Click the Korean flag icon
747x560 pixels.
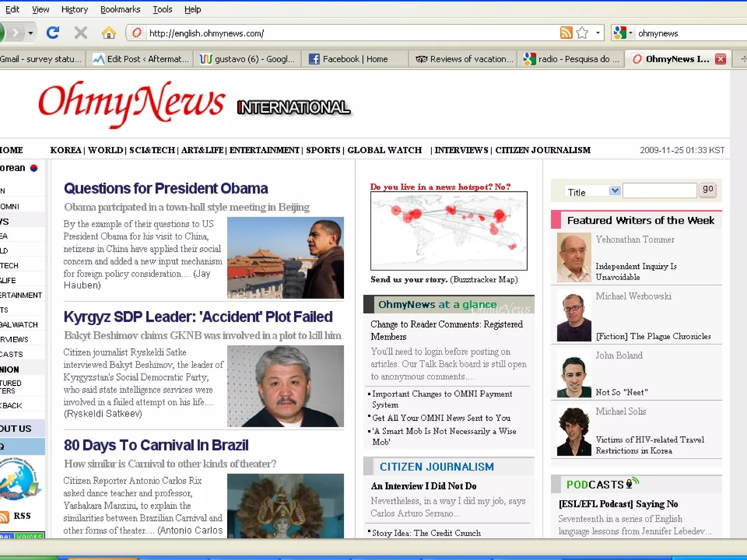(x=34, y=168)
